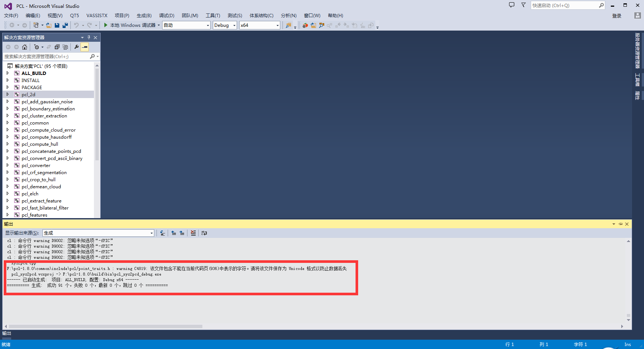Click the 登录 sign-in link

coord(617,16)
